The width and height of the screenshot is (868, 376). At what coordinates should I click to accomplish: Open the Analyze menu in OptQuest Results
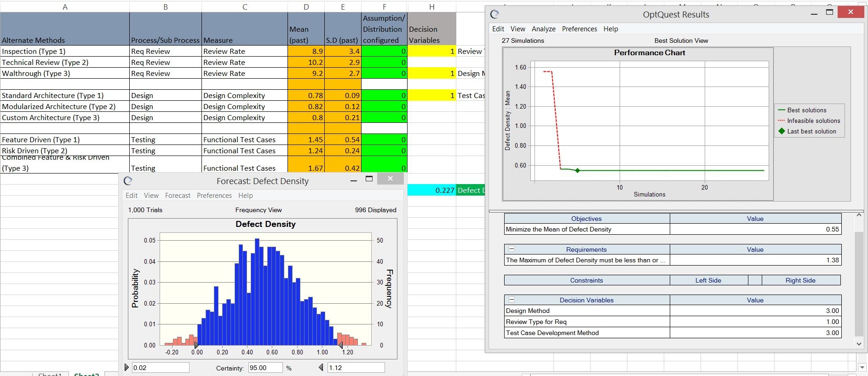point(543,29)
